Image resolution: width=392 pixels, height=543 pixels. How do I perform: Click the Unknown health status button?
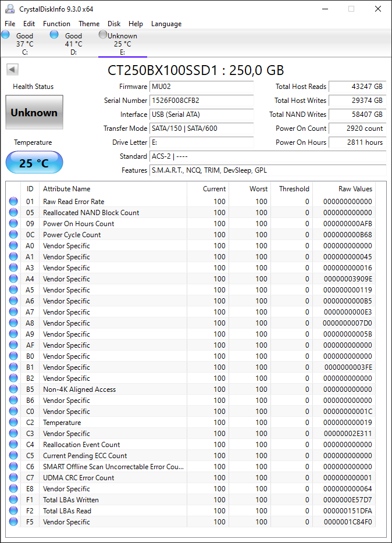point(34,113)
